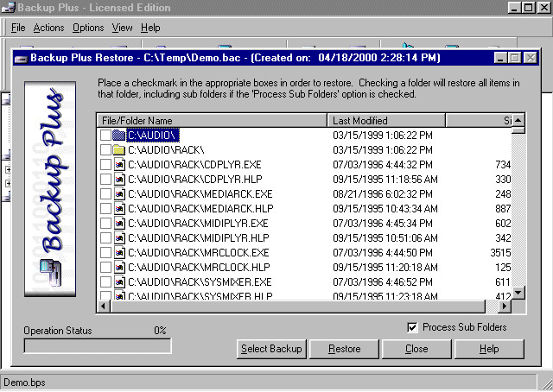Click the CDPLYR.EXE file icon
The height and width of the screenshot is (392, 553).
(x=119, y=165)
